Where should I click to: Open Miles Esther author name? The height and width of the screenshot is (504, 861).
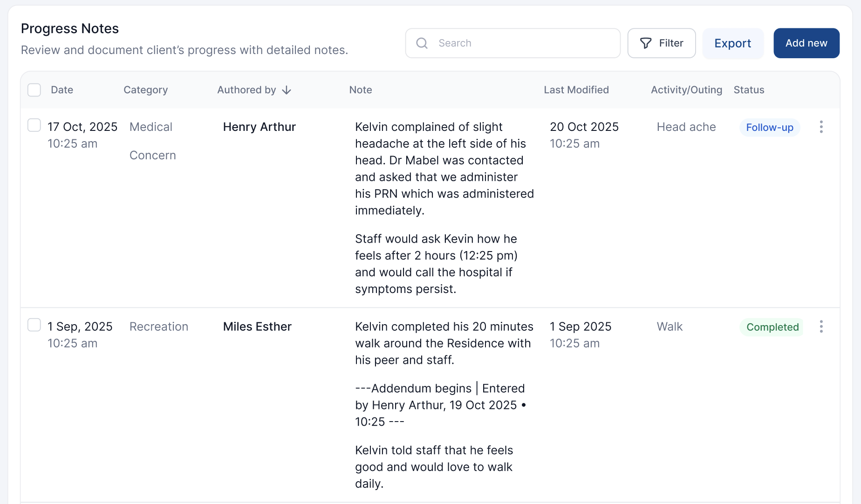[x=257, y=327]
